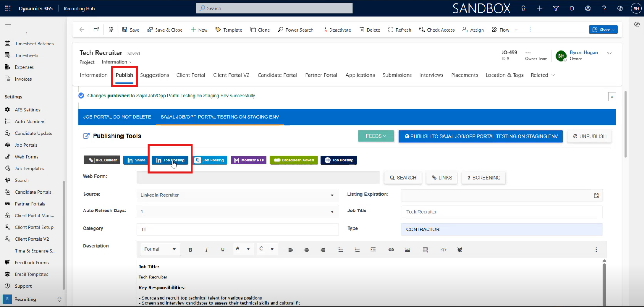
Task: Open the Auto Refresh Days dropdown
Action: (238, 211)
